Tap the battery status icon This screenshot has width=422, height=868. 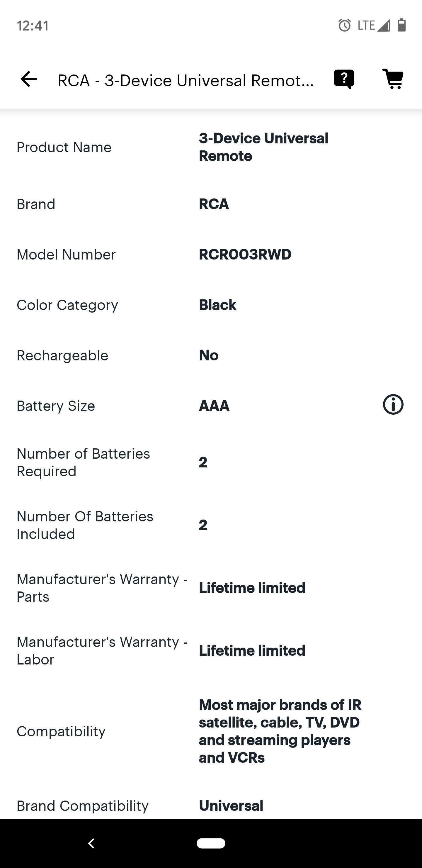click(x=401, y=25)
